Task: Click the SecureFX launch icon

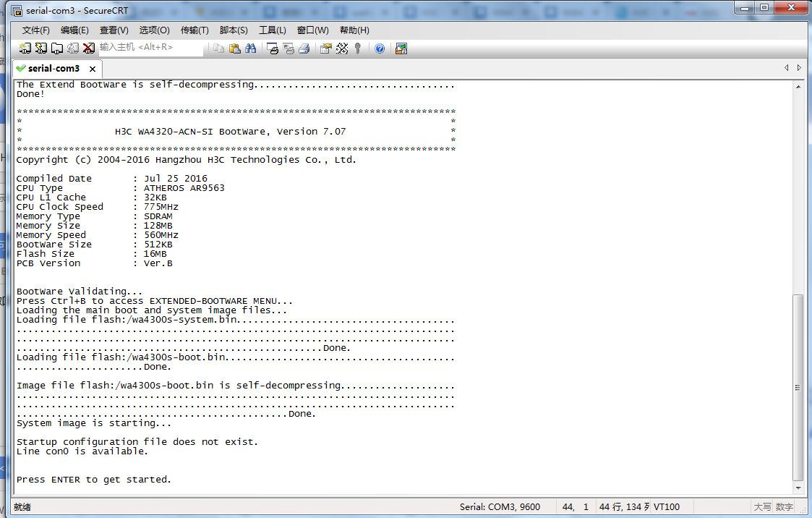Action: click(x=401, y=48)
